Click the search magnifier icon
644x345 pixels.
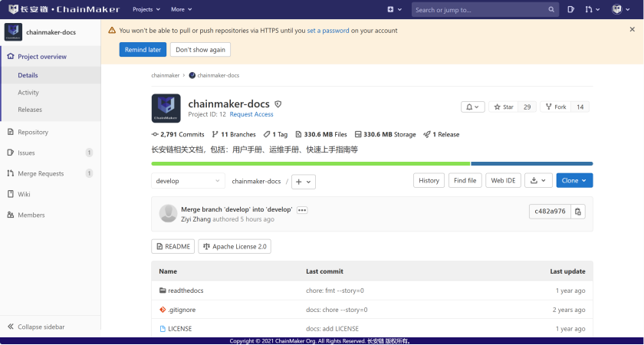click(x=551, y=10)
